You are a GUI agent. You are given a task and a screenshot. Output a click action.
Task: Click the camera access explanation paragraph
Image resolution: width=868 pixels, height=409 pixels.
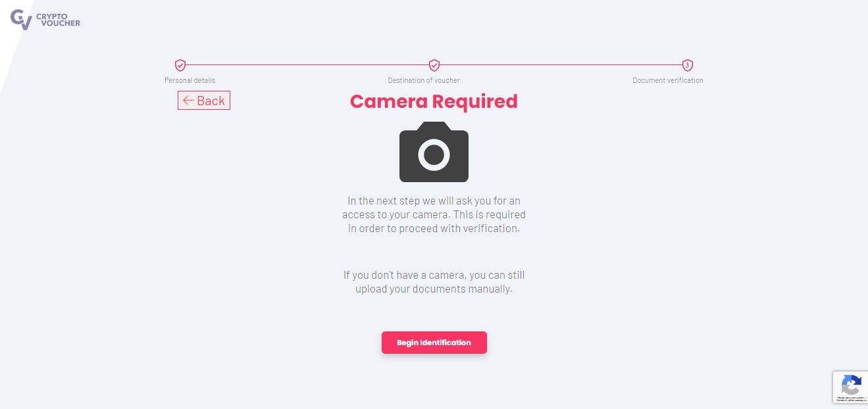pos(434,214)
